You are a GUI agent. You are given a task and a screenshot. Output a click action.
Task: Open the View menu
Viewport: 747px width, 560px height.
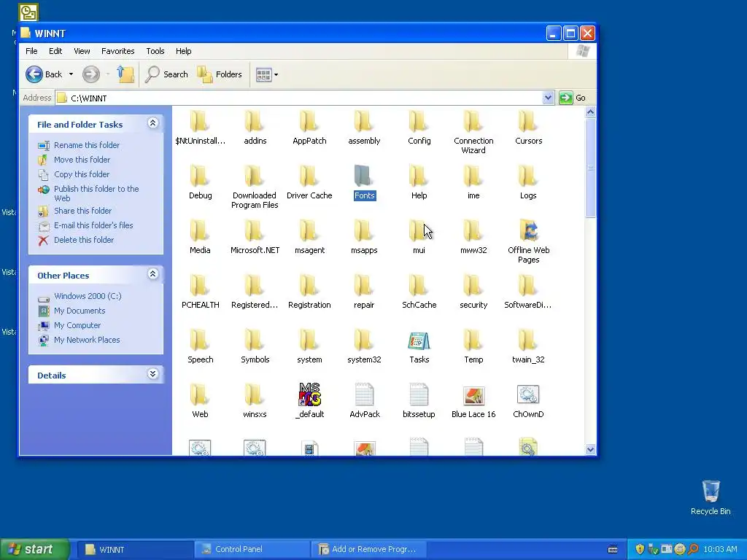82,51
